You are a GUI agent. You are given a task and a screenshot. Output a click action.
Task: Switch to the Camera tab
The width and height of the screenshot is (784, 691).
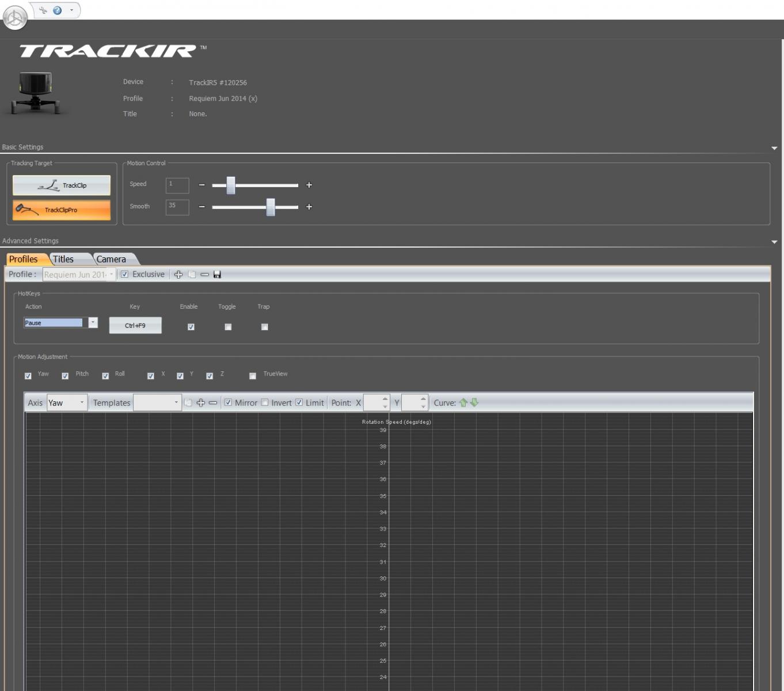[x=111, y=259]
